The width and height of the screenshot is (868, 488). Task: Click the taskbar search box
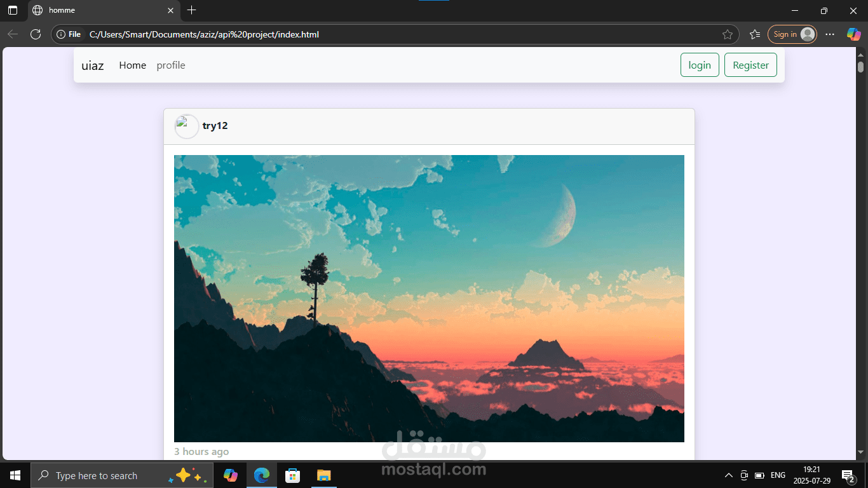tap(122, 475)
